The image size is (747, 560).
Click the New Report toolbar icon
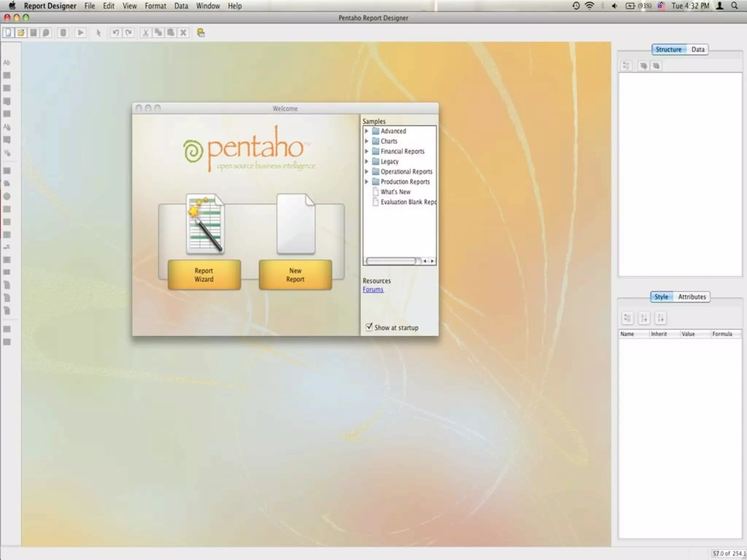[x=8, y=33]
